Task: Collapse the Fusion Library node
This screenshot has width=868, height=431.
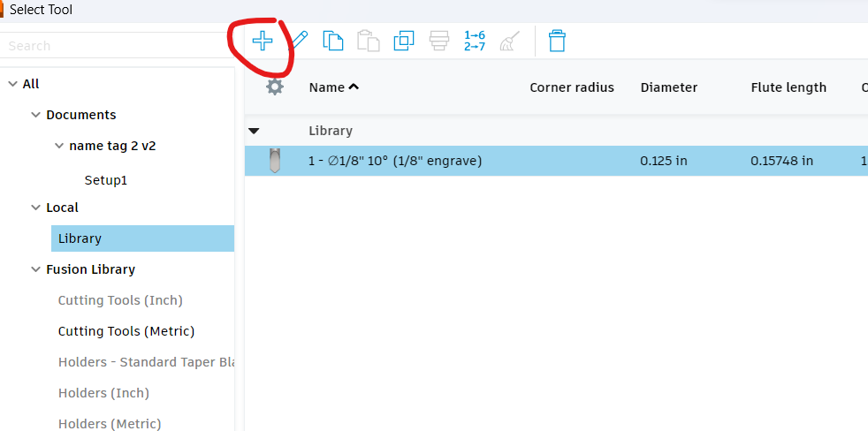Action: (36, 269)
